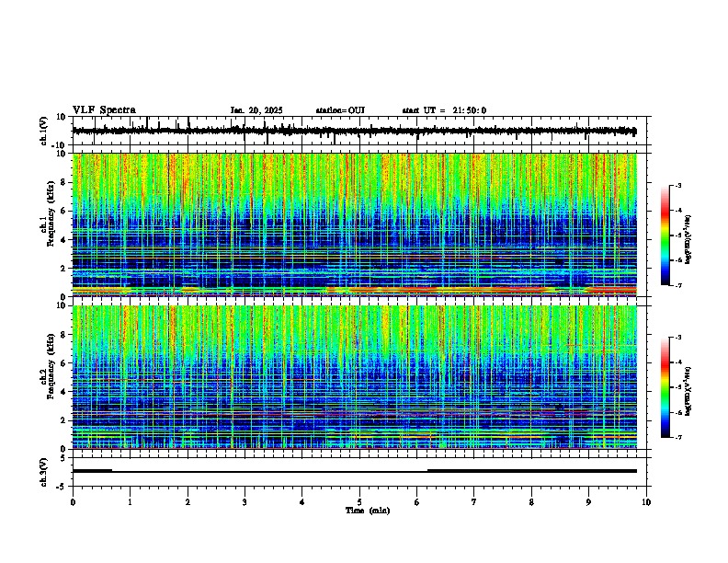Select the ch.2 "Frequency (kHz)" axis label
This screenshot has width=728, height=563.
[x=51, y=366]
